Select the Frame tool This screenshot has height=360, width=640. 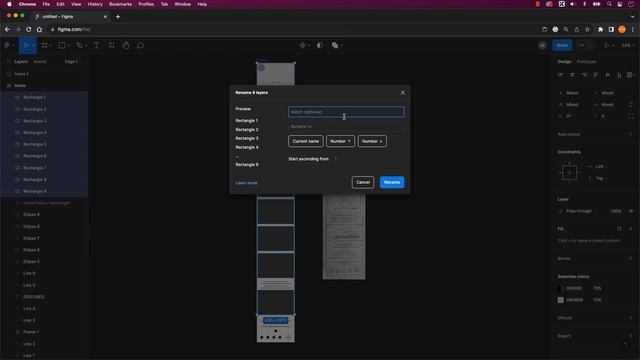(44, 45)
